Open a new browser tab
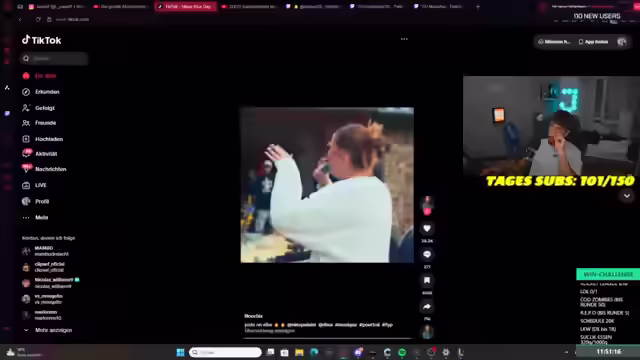Screen dimensions: 640x360 coord(478,7)
